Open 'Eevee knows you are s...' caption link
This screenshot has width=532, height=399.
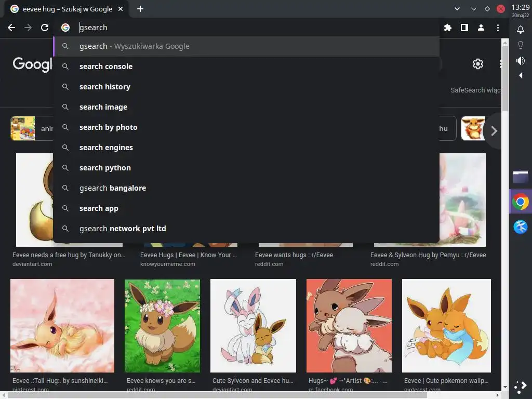(161, 381)
